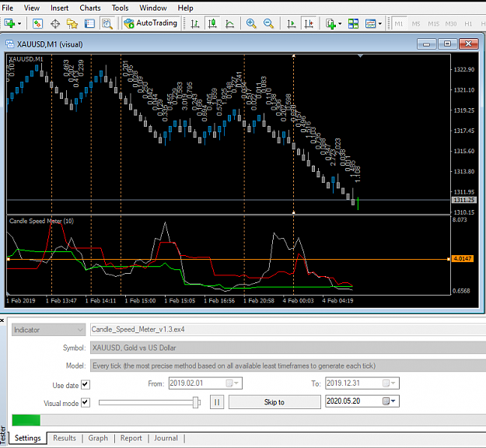Switch to line chart display
This screenshot has height=448, width=486.
[229, 23]
